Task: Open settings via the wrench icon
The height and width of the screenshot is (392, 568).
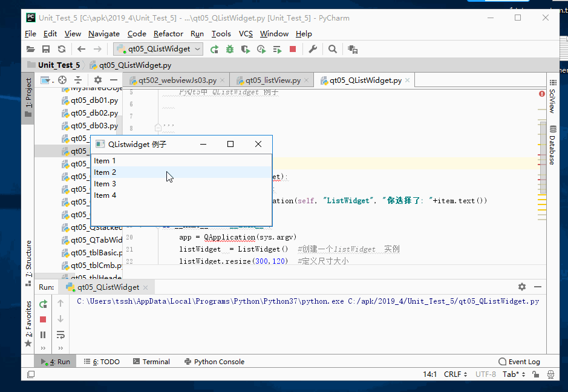Action: tap(312, 49)
